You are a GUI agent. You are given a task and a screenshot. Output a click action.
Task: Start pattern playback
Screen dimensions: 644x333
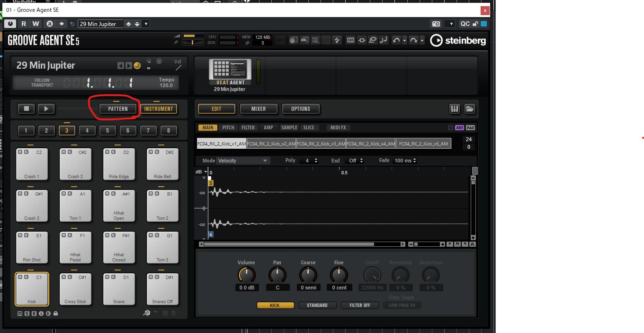(x=46, y=108)
